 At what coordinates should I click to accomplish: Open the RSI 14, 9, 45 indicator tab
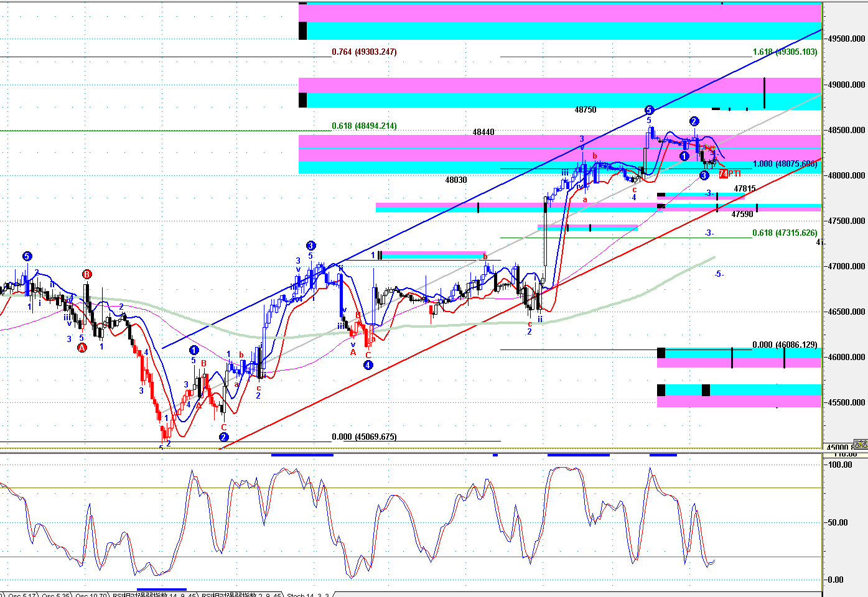tap(154, 595)
